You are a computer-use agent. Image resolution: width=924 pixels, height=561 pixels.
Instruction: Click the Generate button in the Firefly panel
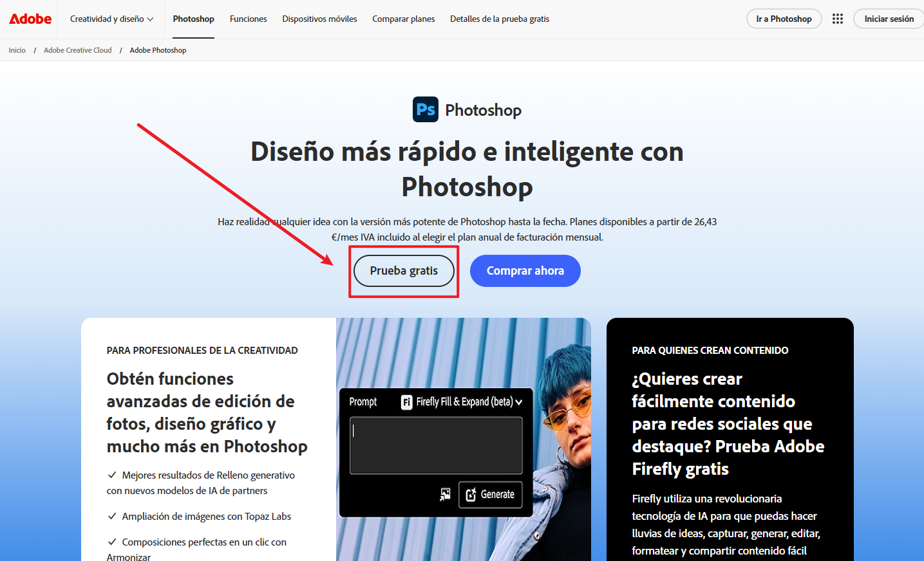tap(491, 494)
